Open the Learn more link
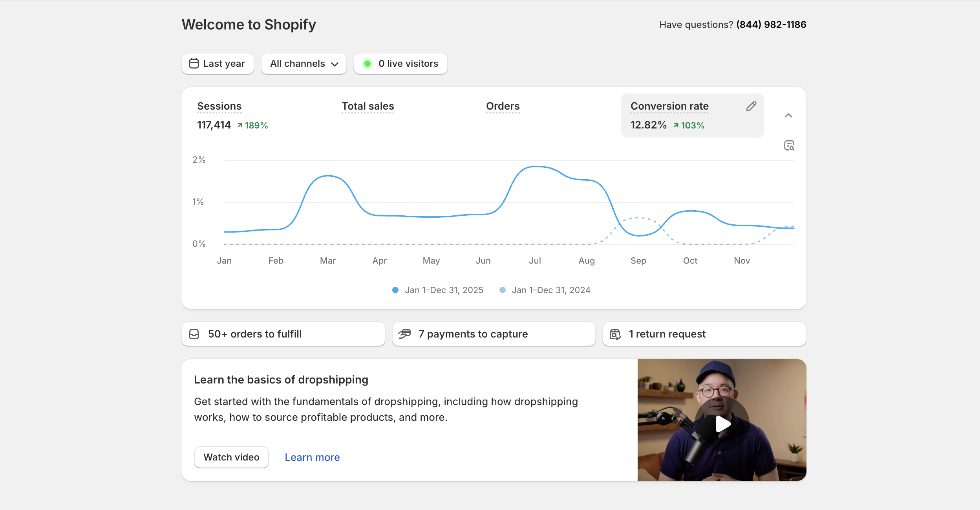The image size is (980, 510). 312,457
